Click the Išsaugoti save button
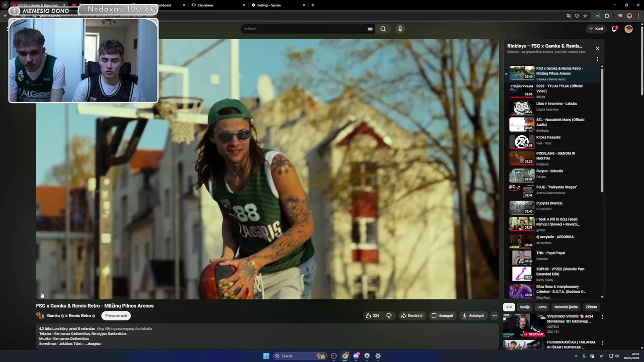The image size is (644, 362). (442, 316)
